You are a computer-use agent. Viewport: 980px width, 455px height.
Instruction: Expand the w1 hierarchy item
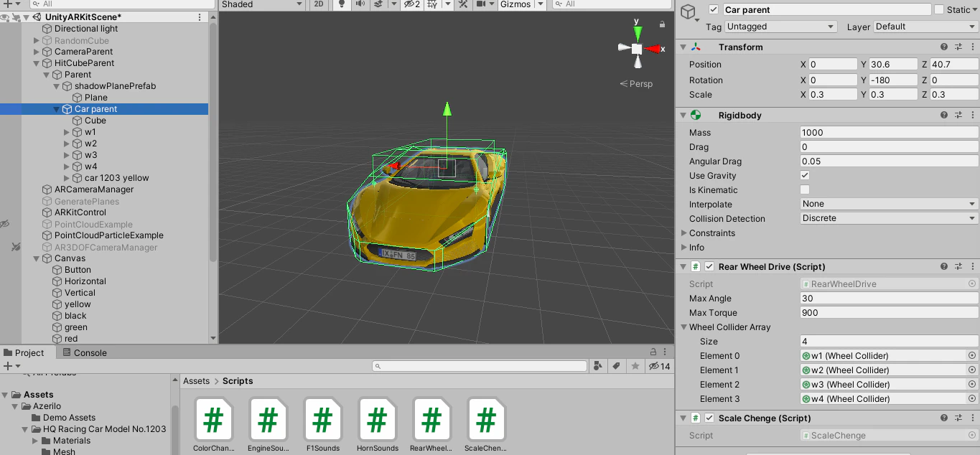tap(67, 132)
